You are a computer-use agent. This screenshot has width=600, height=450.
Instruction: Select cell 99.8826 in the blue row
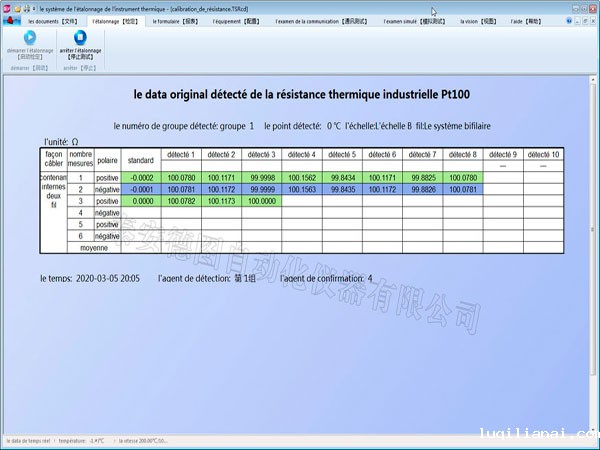click(x=422, y=189)
